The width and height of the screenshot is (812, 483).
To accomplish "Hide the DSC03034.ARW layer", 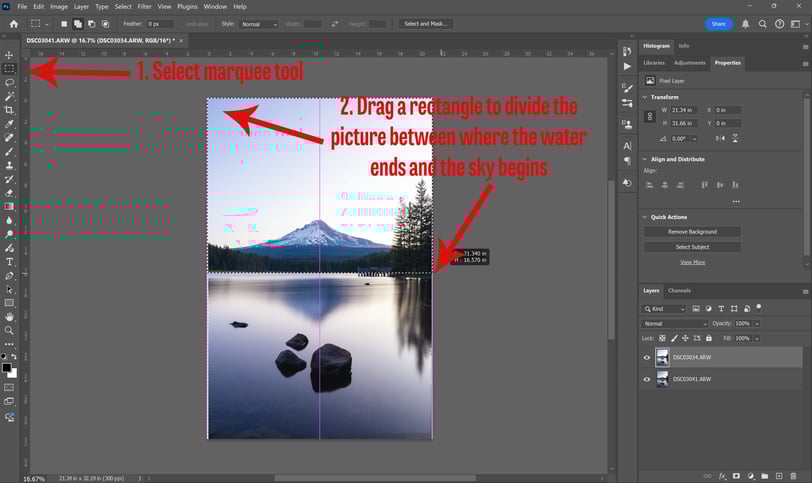I will 647,357.
